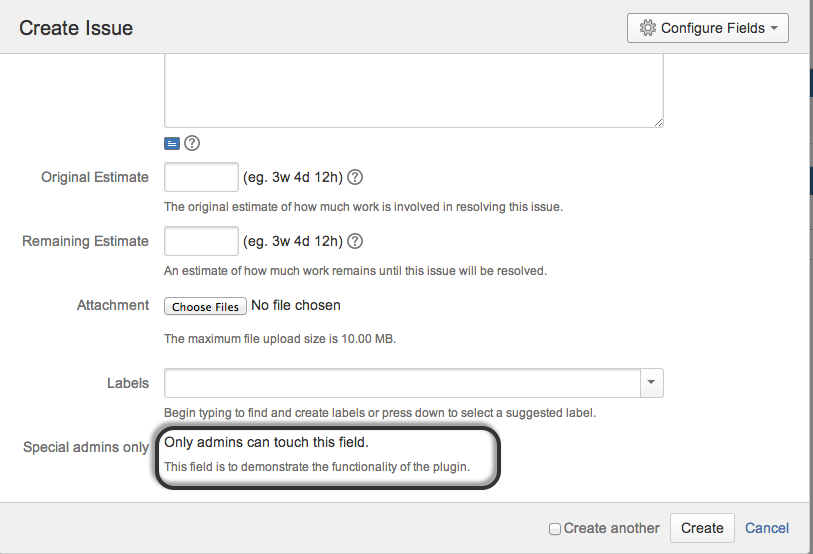Click the gear icon in Configure Fields
This screenshot has height=554, width=813.
648,28
